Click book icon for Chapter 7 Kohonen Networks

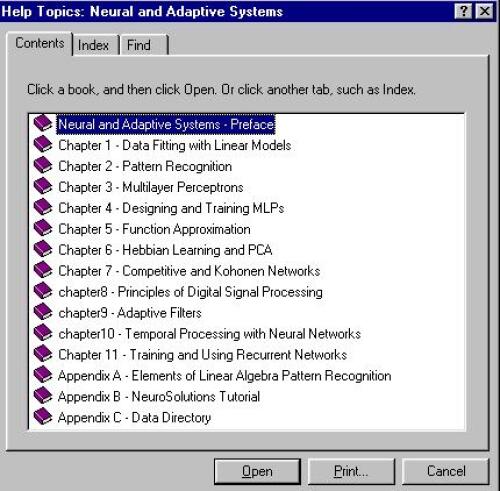tap(43, 270)
